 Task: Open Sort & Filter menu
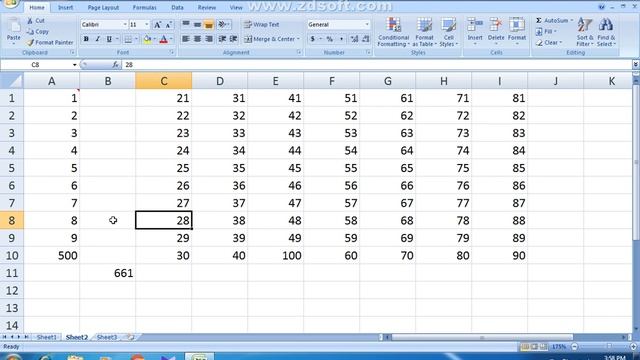[584, 32]
